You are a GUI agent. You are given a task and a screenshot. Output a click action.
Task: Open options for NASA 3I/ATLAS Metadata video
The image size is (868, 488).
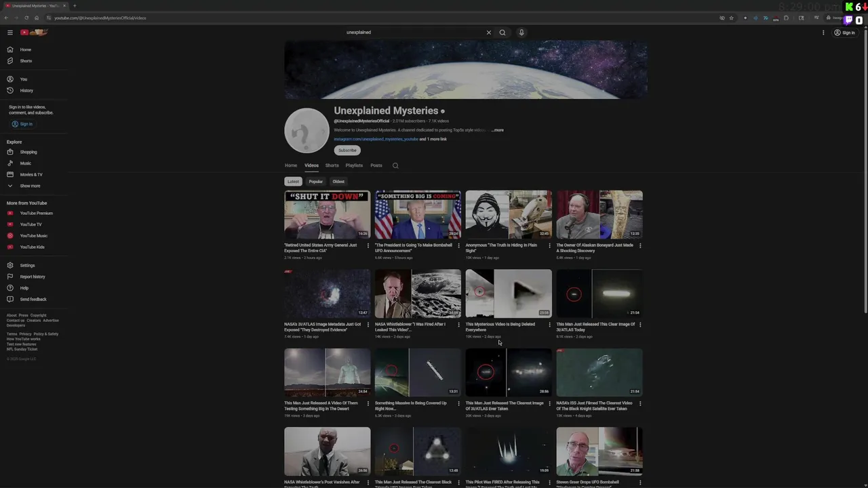click(368, 325)
